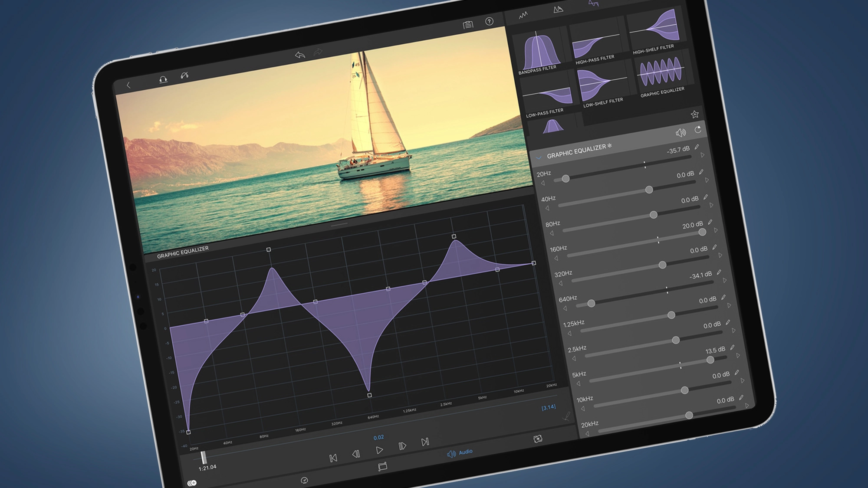Decrease the 40Hz band with the left arrow
The image size is (868, 488).
click(547, 208)
